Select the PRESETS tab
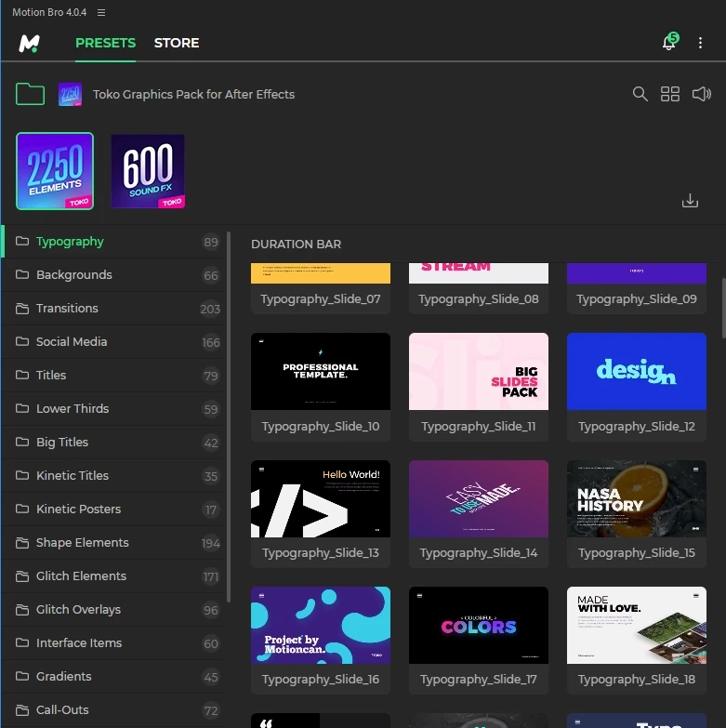This screenshot has width=726, height=728. [105, 43]
